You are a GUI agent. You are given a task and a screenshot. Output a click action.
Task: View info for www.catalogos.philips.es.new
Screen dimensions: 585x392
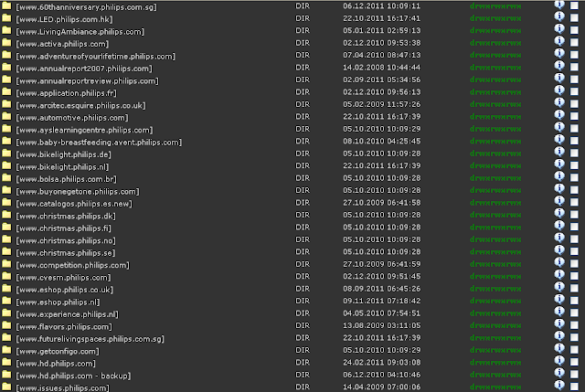tap(558, 201)
